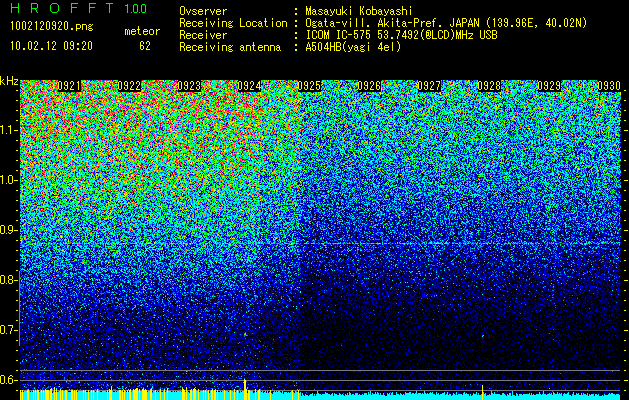Click the meteor echo dot below 0924
This screenshot has width=629, height=400.
tap(245, 334)
